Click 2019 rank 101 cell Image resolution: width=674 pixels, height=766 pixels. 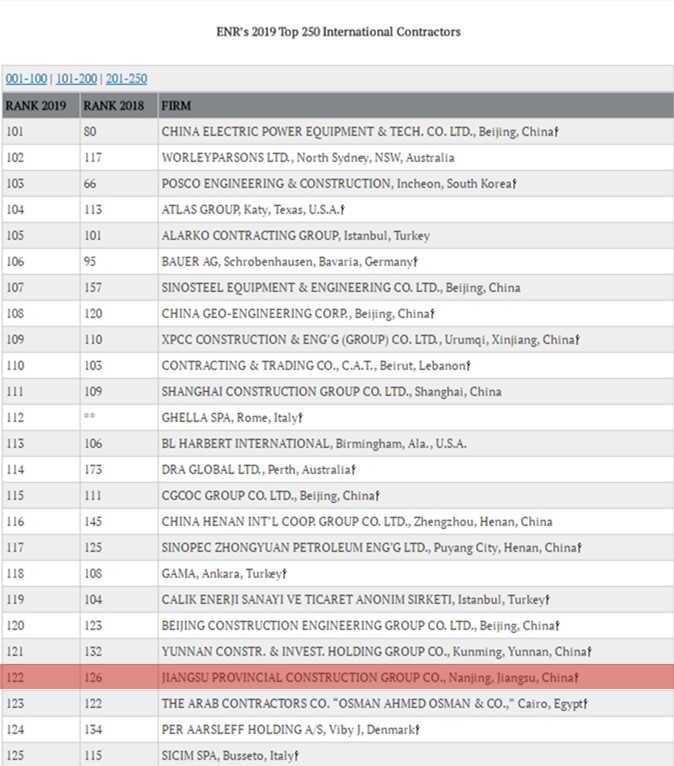[x=41, y=131]
